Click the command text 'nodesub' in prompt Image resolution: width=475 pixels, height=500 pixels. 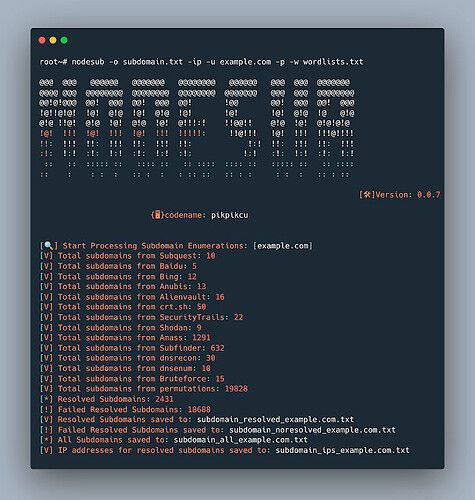tap(88, 62)
